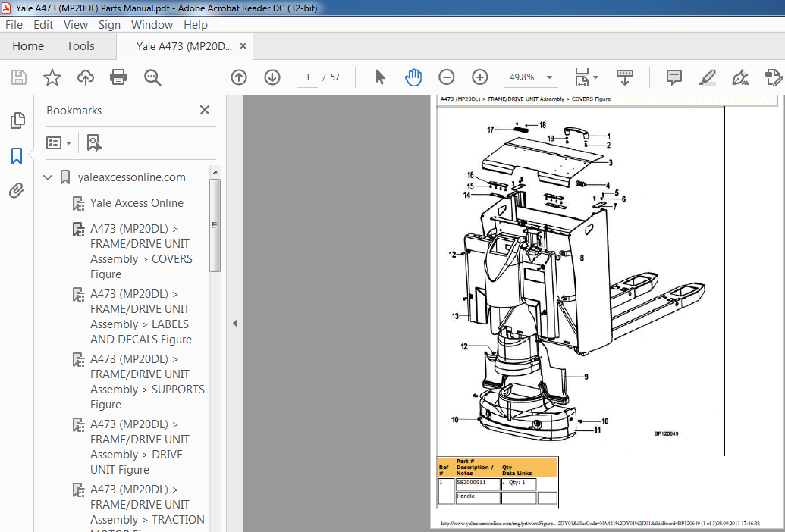The height and width of the screenshot is (532, 785).
Task: Open the fit page options icon
Action: (x=582, y=77)
